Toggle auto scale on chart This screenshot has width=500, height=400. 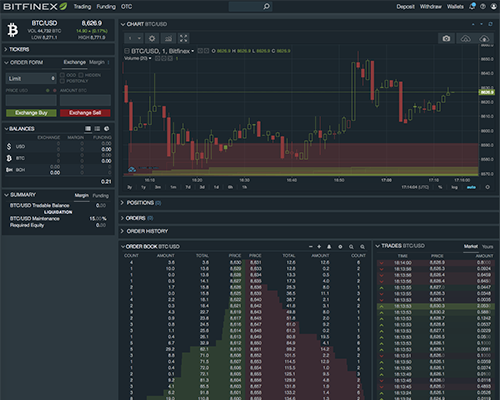tap(471, 187)
